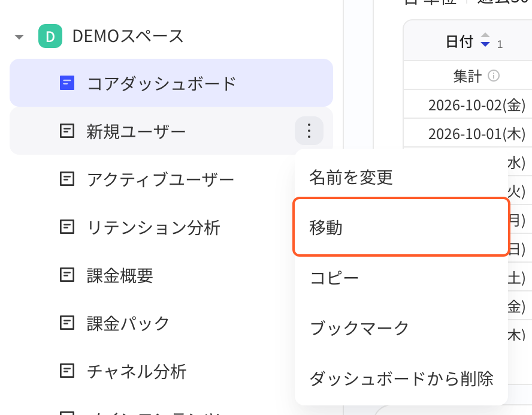Click the three-dot menu beside 新規ユーザー
The width and height of the screenshot is (532, 415).
[309, 131]
